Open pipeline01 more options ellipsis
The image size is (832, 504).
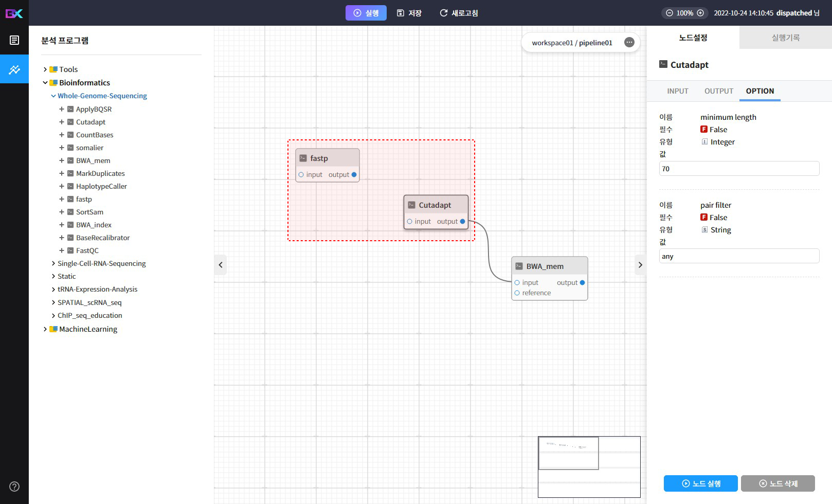pos(629,42)
